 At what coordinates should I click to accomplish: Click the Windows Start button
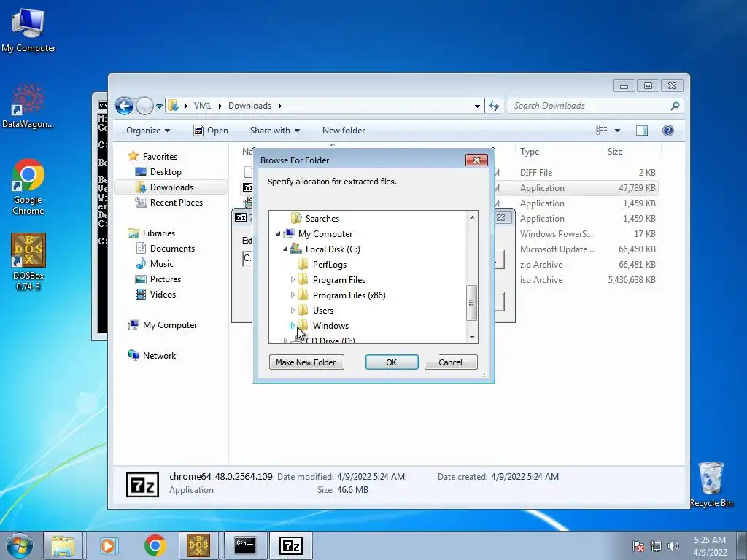tap(20, 545)
